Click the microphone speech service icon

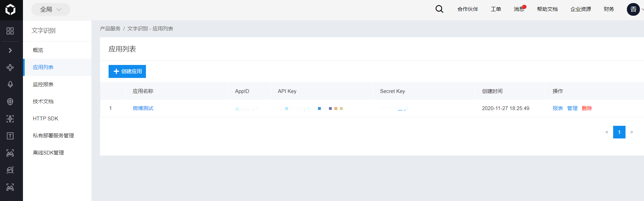(10, 84)
